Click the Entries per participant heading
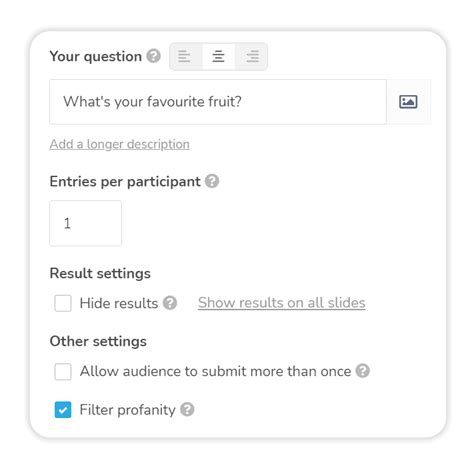The width and height of the screenshot is (474, 462). pos(125,182)
